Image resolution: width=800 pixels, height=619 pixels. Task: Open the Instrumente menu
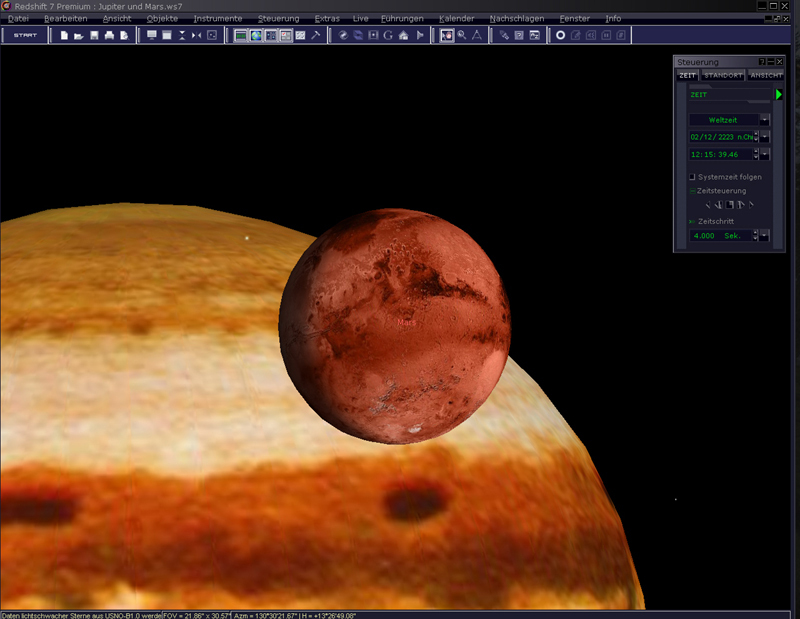(x=218, y=18)
